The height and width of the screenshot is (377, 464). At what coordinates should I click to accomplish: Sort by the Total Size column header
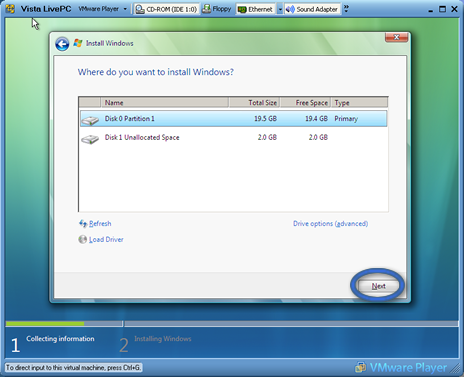pyautogui.click(x=254, y=102)
